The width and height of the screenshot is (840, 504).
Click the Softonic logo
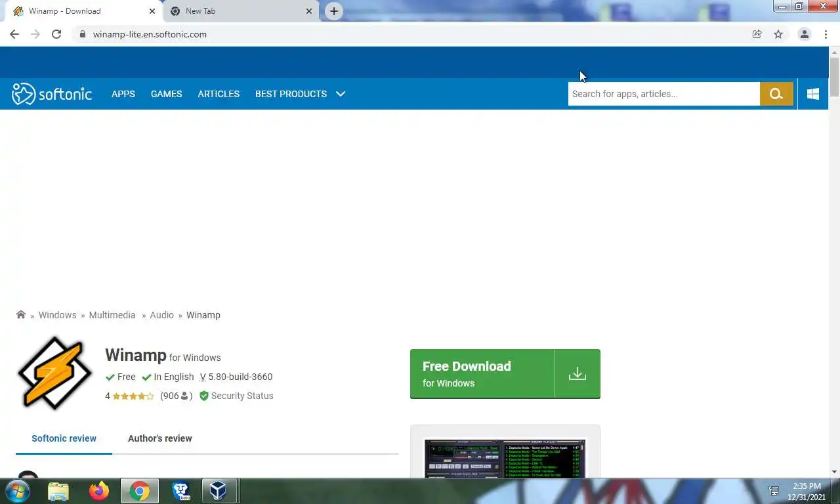(52, 94)
